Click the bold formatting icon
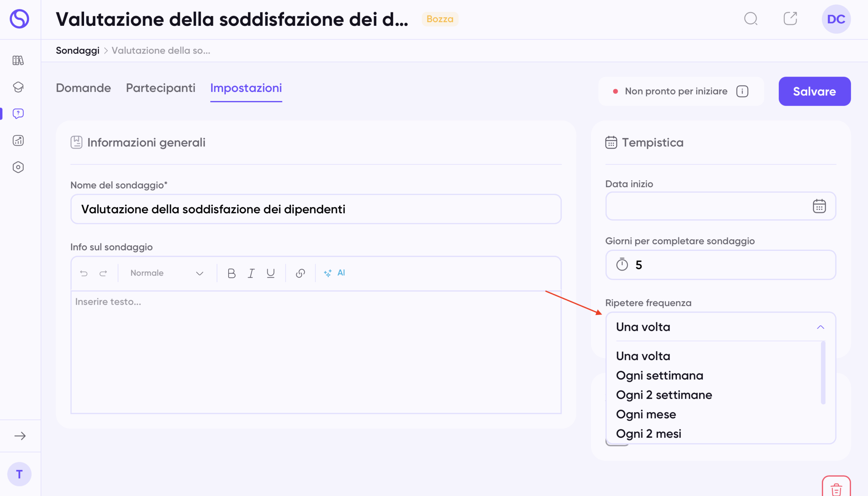 point(231,273)
